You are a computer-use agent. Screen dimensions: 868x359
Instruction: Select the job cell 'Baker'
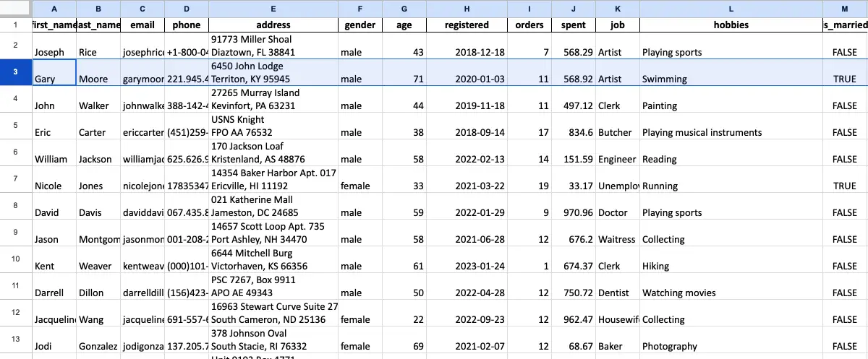(618, 339)
